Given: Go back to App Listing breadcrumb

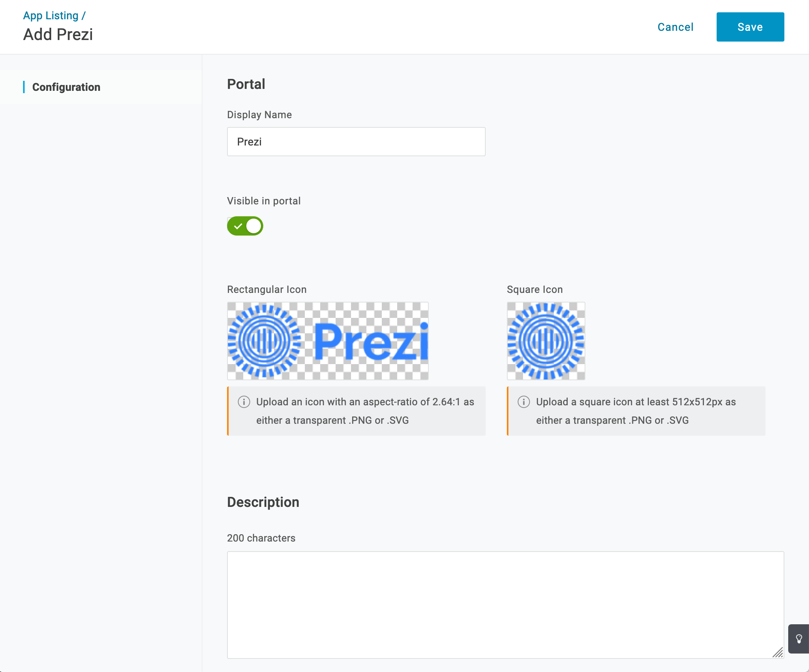Looking at the screenshot, I should 51,15.
